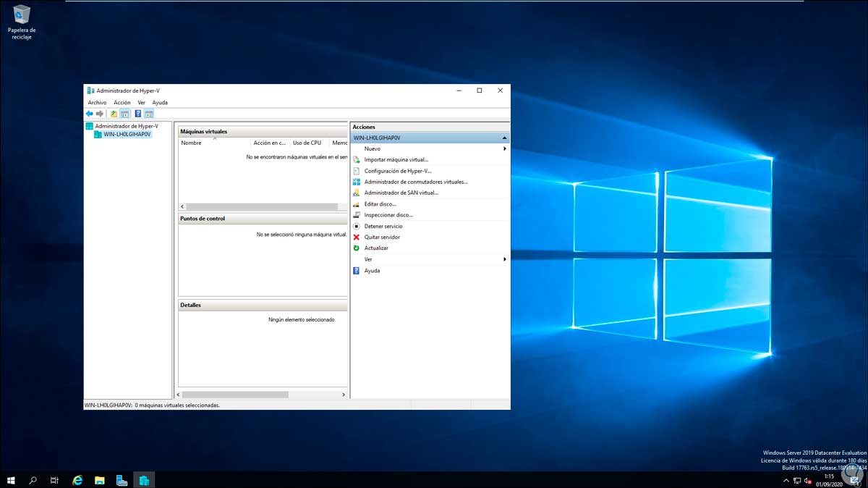This screenshot has width=868, height=488.
Task: Click the Administrador de conmutadores virtuales icon
Action: point(356,182)
